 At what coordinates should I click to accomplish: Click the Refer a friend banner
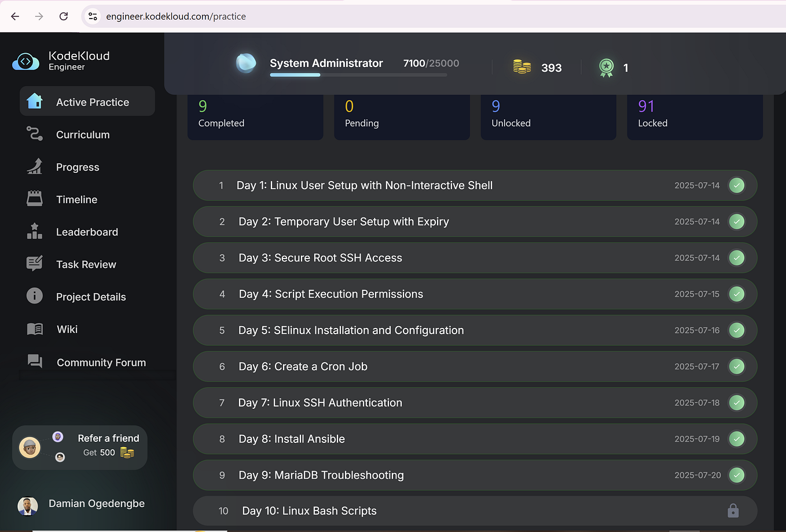coord(79,446)
